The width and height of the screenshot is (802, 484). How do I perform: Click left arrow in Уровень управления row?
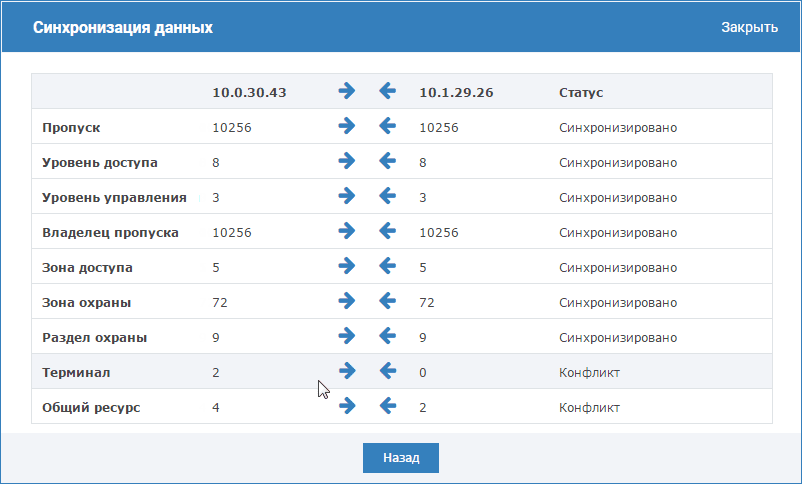387,196
